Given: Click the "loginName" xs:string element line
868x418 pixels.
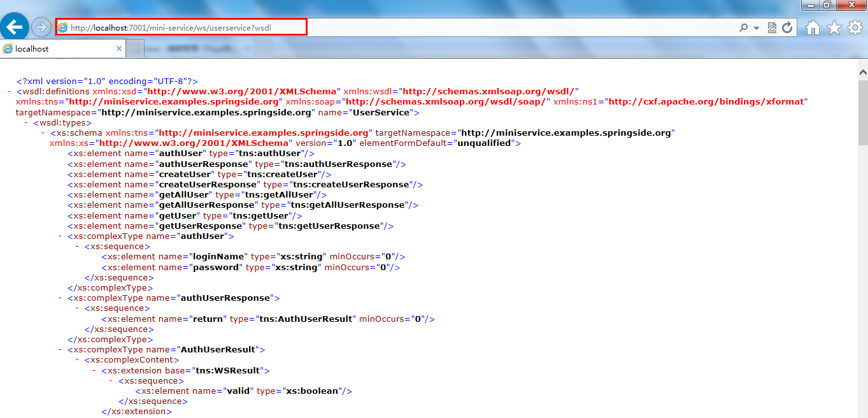Looking at the screenshot, I should tap(253, 256).
